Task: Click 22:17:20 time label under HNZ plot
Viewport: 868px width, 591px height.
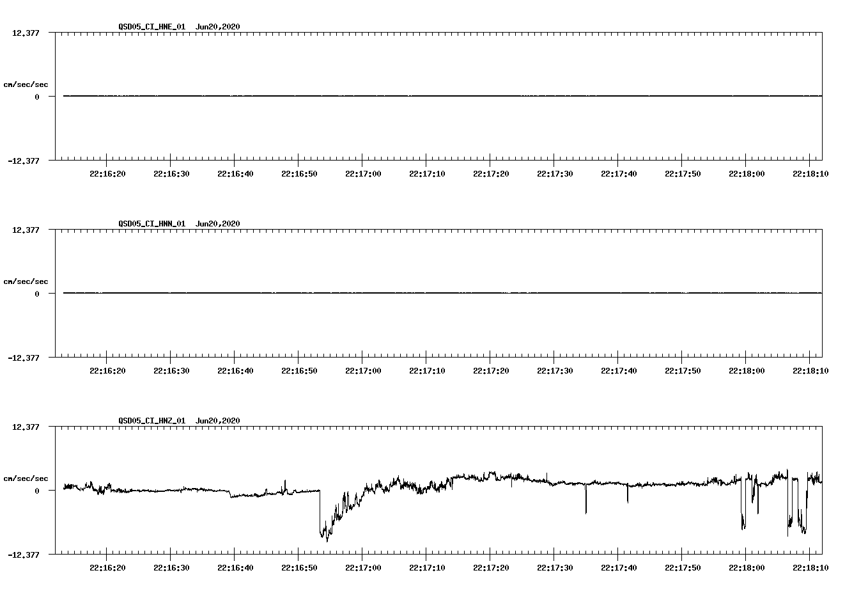Action: point(491,568)
